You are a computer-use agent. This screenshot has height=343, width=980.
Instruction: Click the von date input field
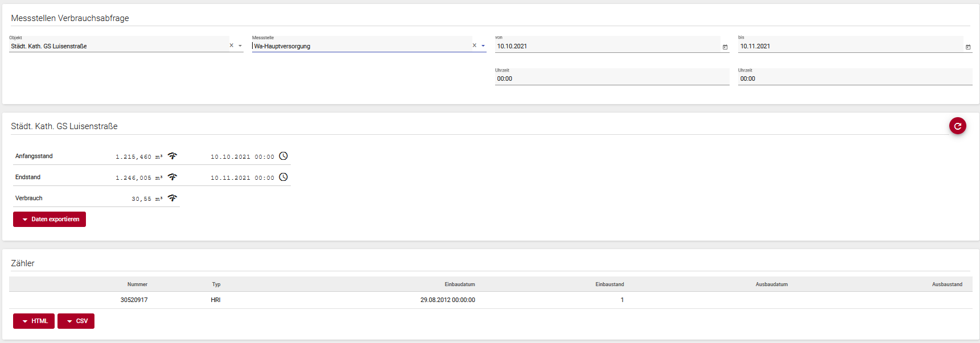pyautogui.click(x=606, y=46)
